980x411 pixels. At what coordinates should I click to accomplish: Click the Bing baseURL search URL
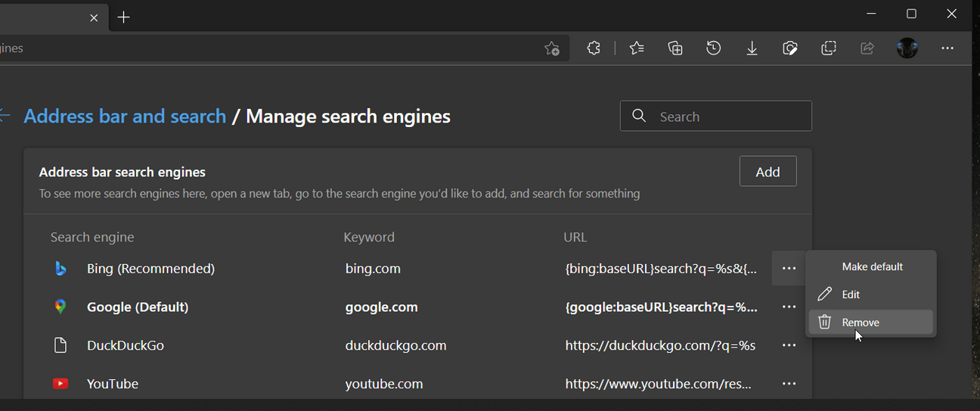coord(661,269)
